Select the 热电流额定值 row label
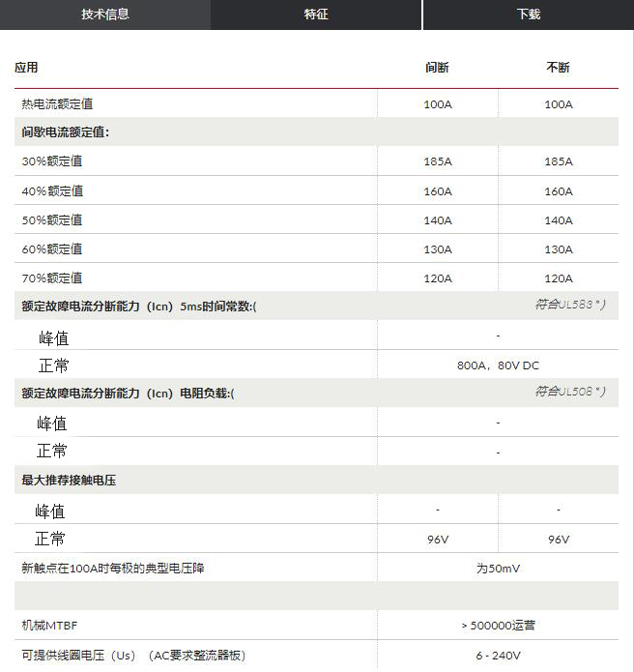634x672 pixels. (57, 104)
